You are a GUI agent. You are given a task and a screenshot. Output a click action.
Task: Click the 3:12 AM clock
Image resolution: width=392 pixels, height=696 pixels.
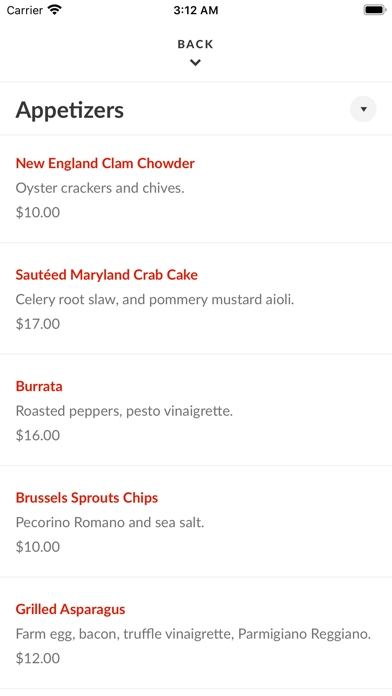(196, 10)
